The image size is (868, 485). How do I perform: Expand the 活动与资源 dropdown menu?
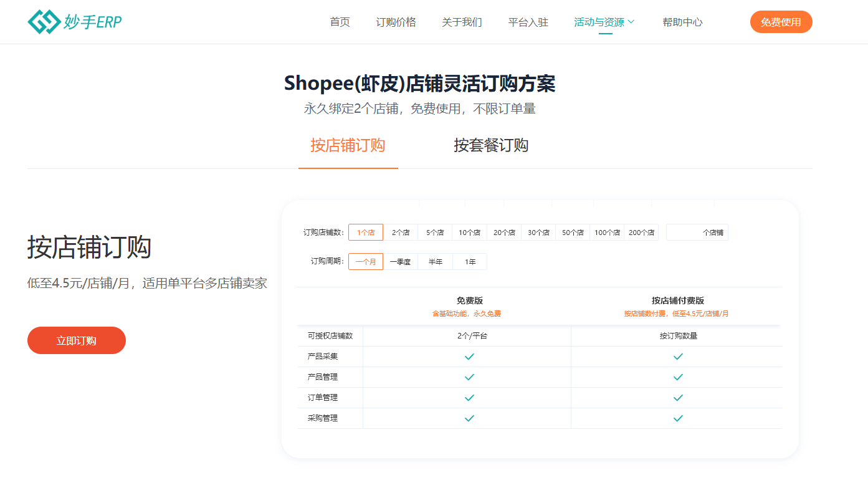604,21
